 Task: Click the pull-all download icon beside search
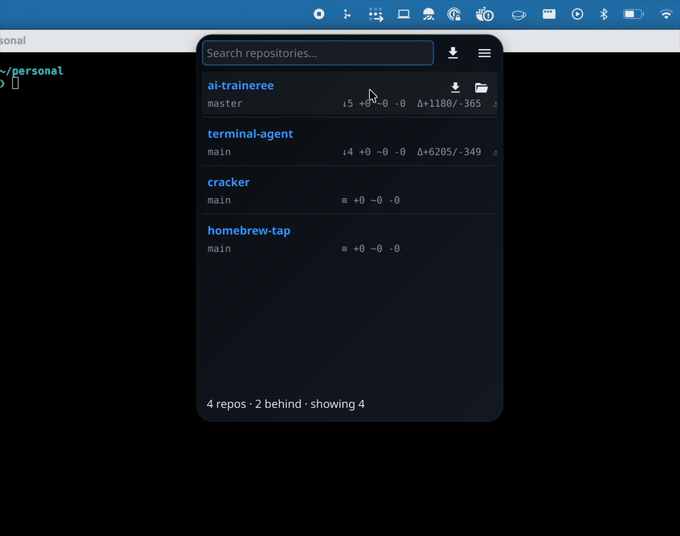click(453, 53)
